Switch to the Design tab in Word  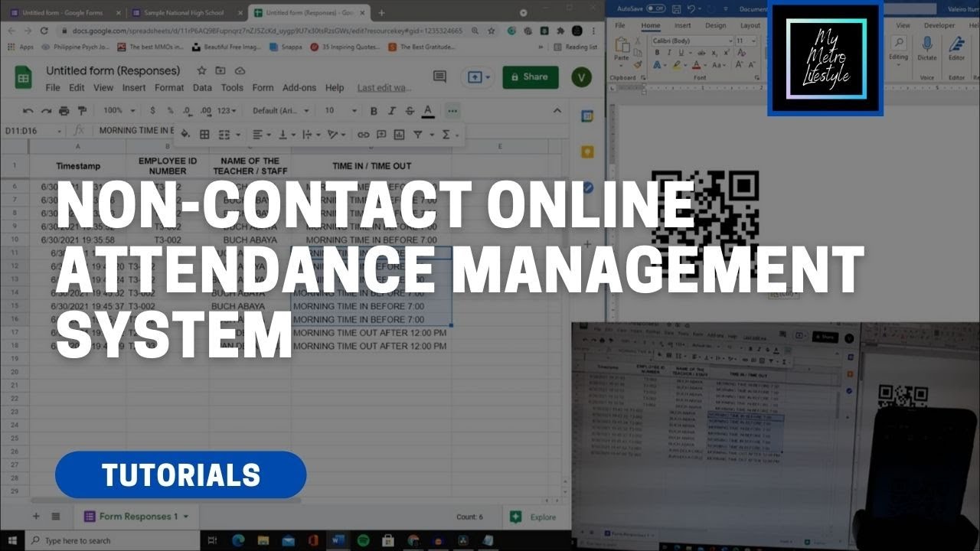coord(715,25)
